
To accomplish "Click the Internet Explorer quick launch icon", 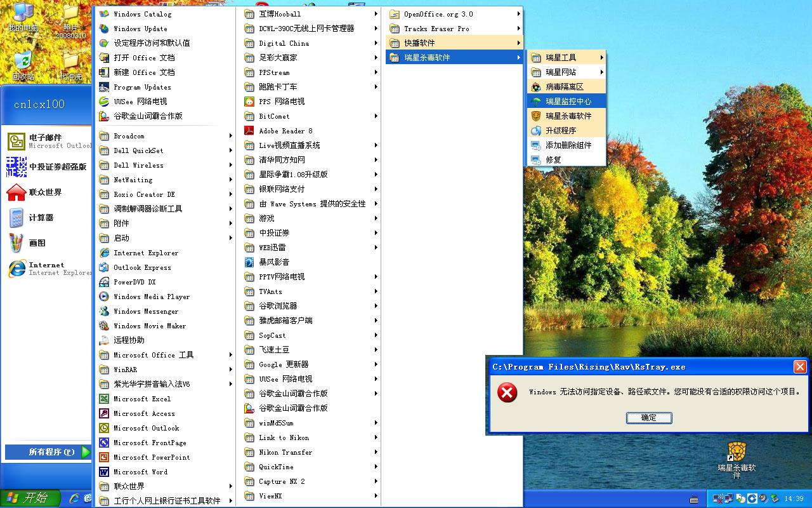I will point(74,498).
